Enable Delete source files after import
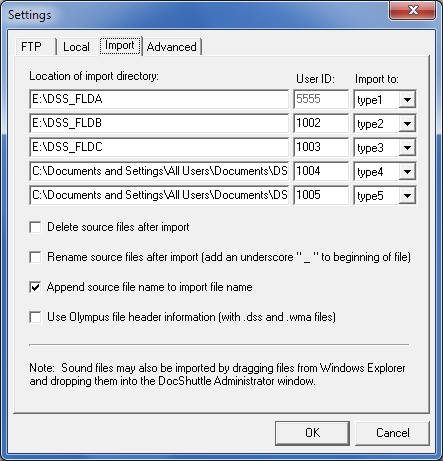443x461 pixels. click(35, 227)
